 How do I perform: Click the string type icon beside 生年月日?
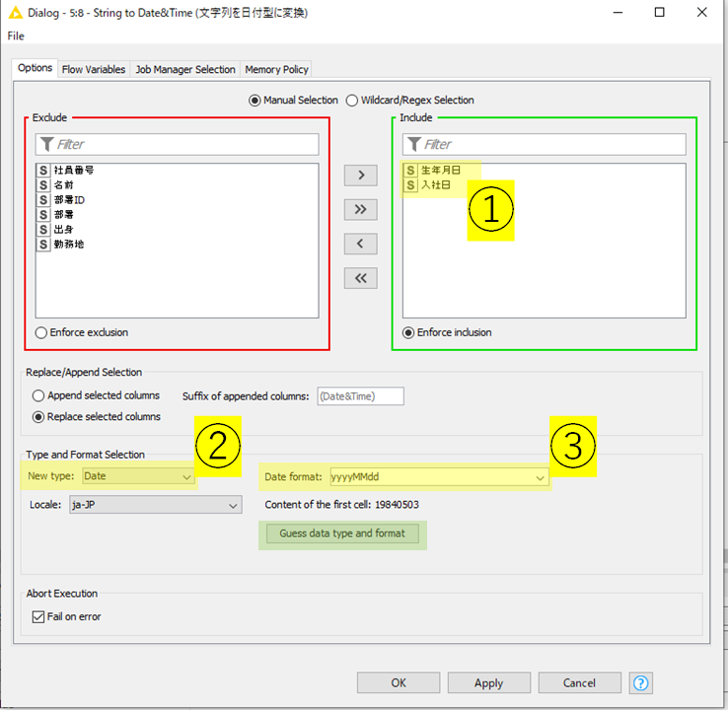(410, 171)
